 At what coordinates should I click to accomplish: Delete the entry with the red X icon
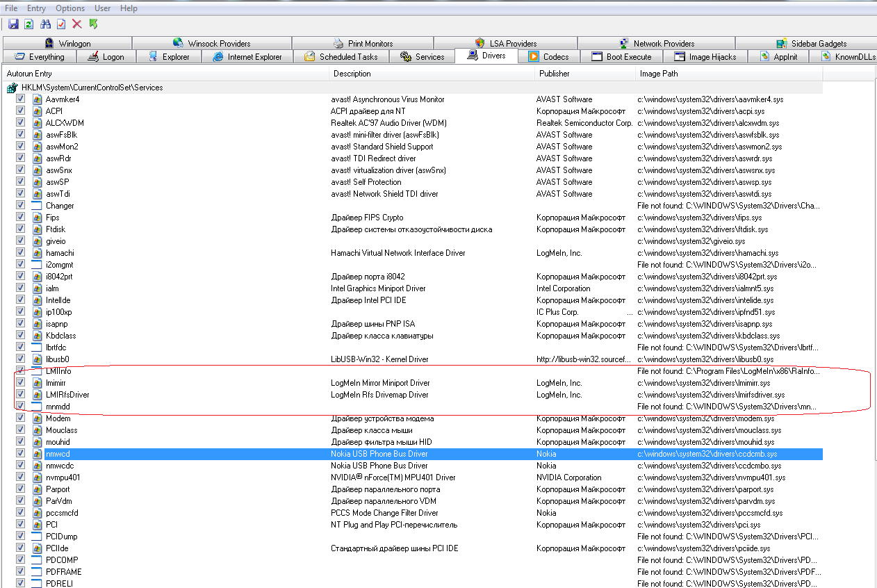pos(77,24)
